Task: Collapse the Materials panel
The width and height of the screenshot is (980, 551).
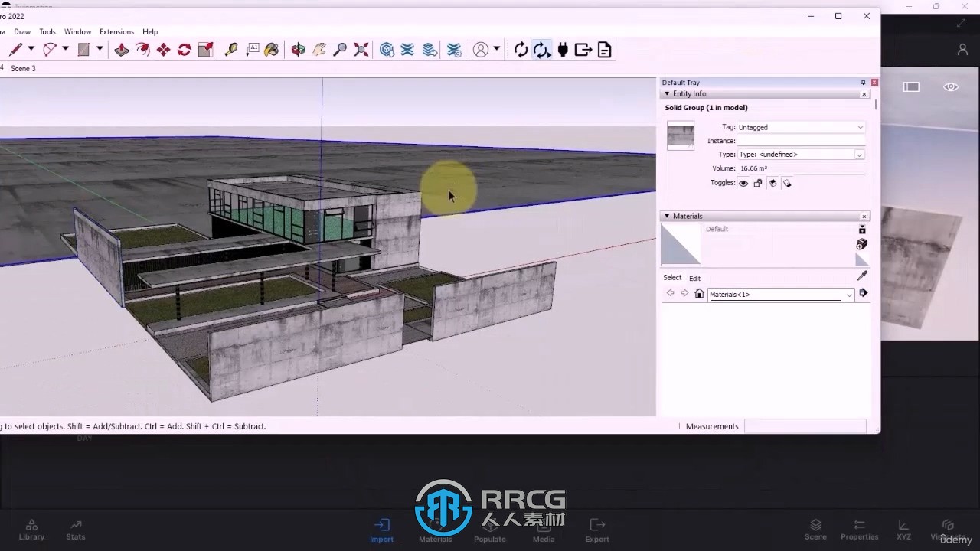Action: (667, 216)
